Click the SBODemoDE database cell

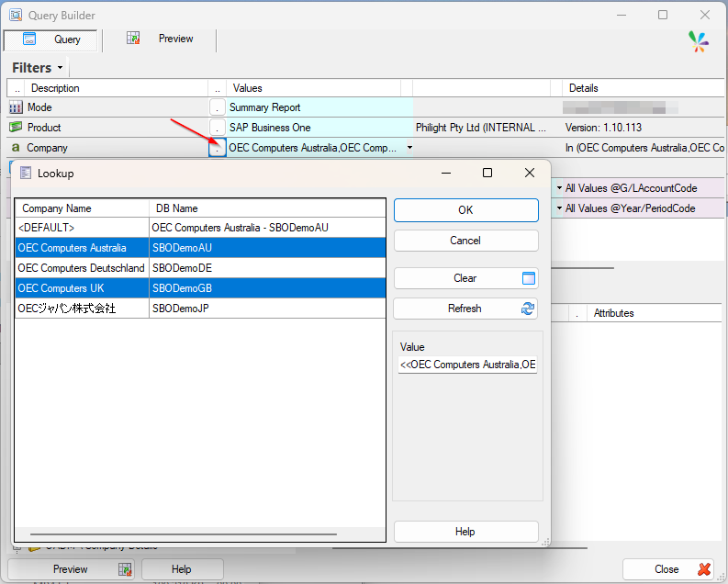[x=267, y=268]
